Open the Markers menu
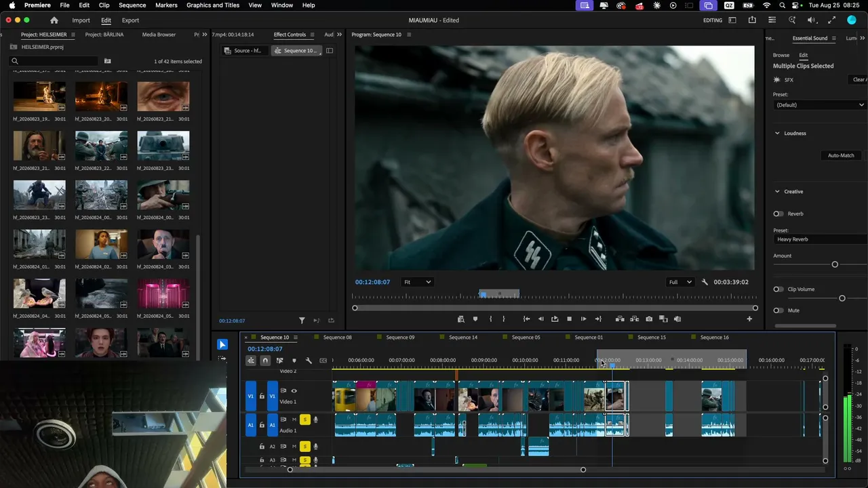 (166, 5)
